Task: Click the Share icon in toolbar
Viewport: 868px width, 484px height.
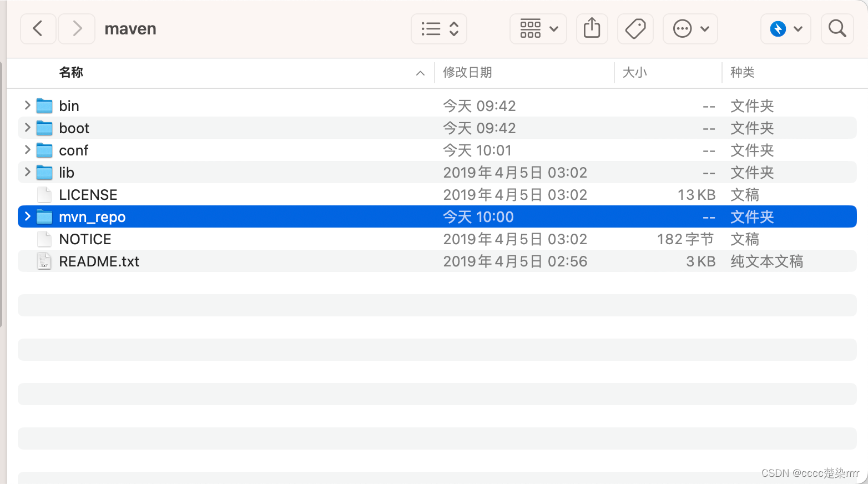Action: pos(592,28)
